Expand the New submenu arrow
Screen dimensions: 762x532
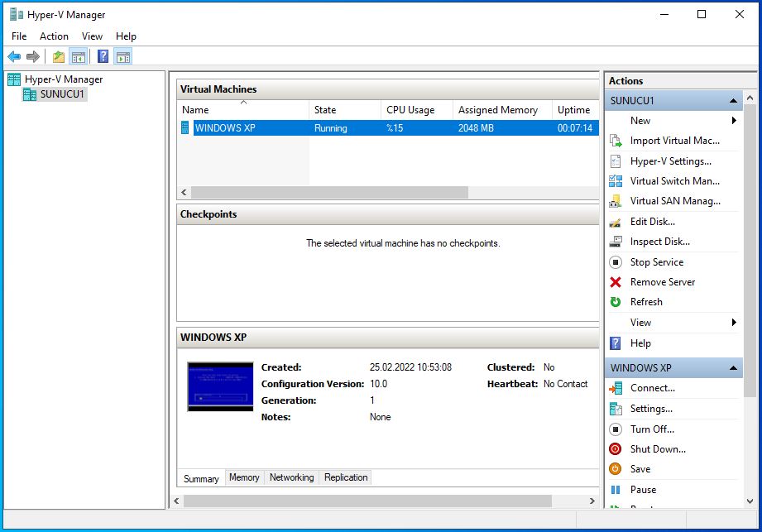pos(734,121)
